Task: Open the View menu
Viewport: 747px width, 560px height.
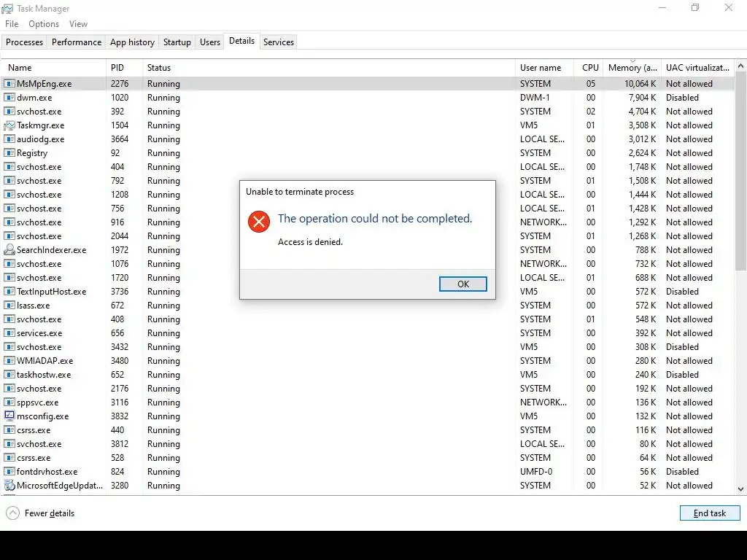Action: (78, 24)
